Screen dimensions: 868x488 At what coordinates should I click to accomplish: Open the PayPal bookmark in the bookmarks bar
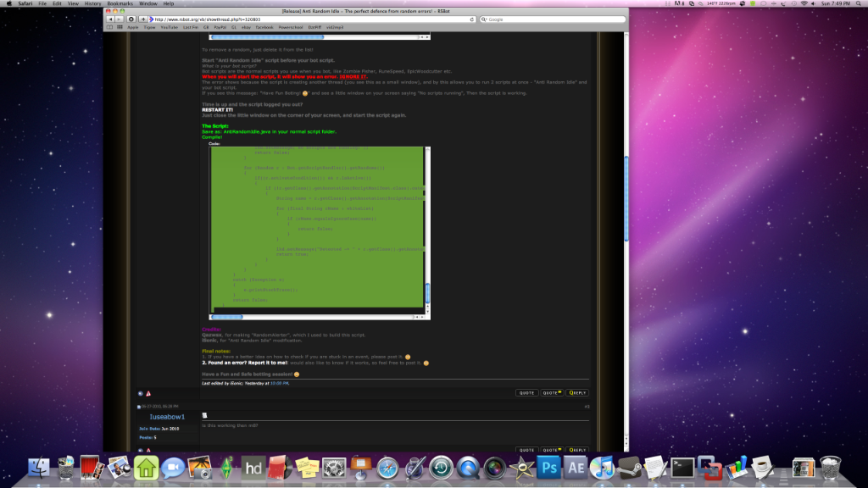220,27
